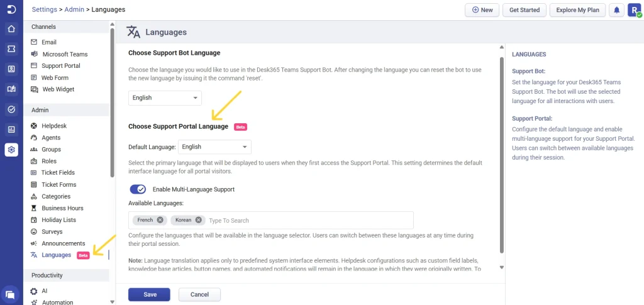Image resolution: width=644 pixels, height=305 pixels.
Task: Remove the French language chip
Action: 160,220
